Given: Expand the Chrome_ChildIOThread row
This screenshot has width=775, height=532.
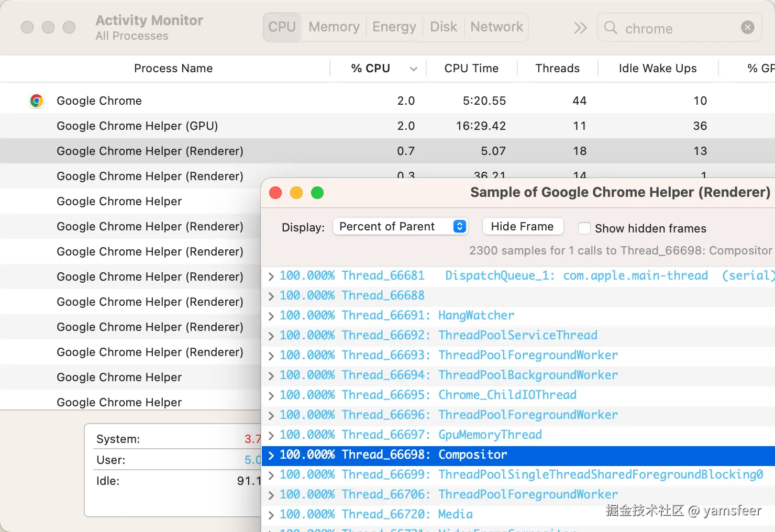Looking at the screenshot, I should [271, 395].
